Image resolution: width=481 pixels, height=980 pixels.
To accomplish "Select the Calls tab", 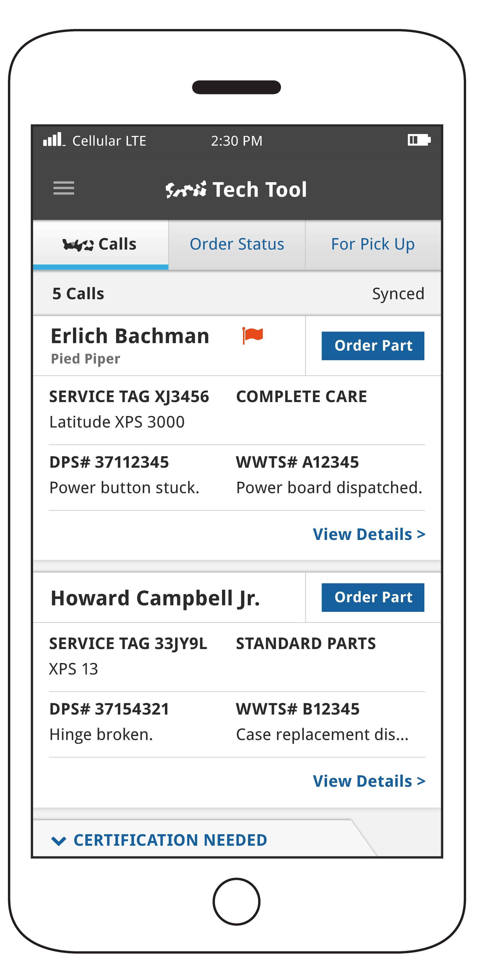I will tap(101, 245).
